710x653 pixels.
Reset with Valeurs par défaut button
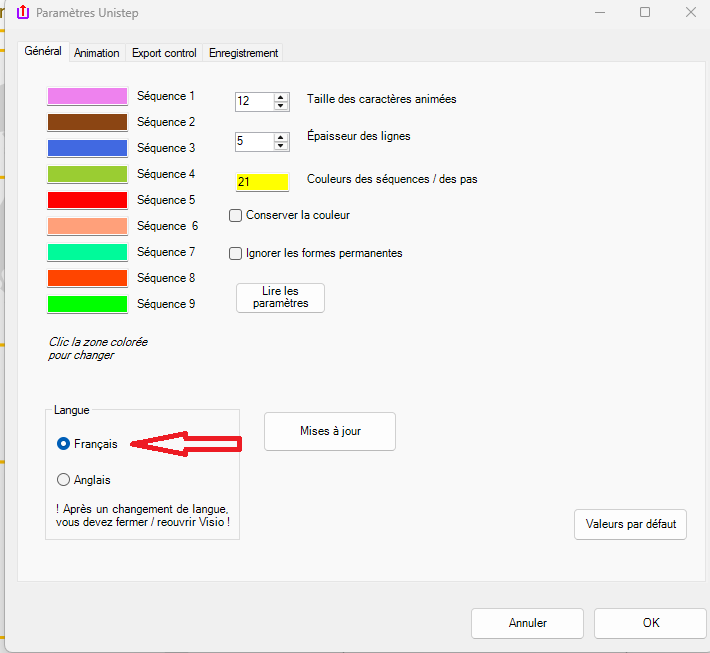pos(630,524)
